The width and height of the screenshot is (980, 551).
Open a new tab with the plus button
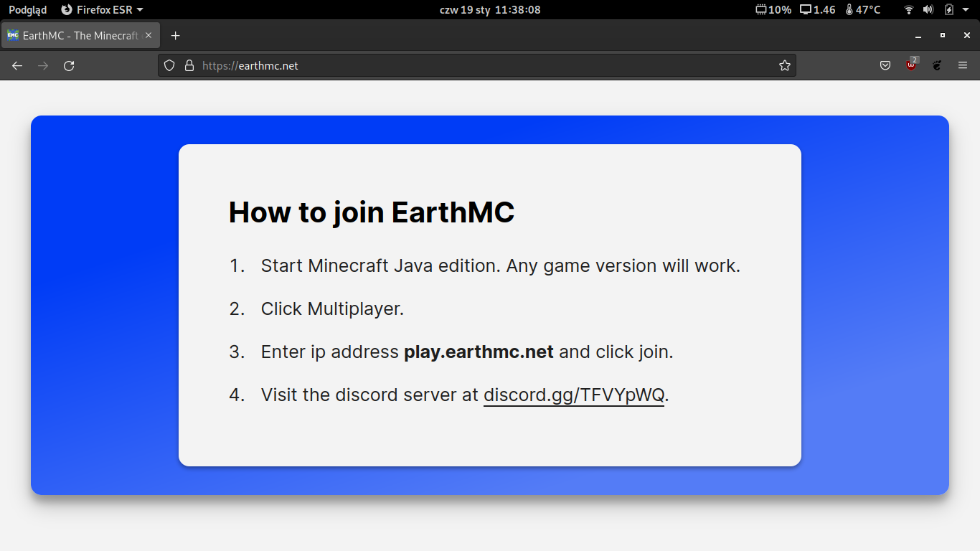[x=175, y=34]
